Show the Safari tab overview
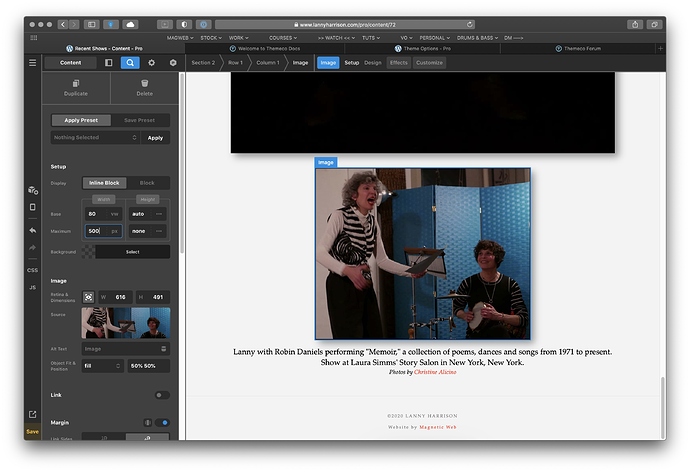 pyautogui.click(x=654, y=25)
